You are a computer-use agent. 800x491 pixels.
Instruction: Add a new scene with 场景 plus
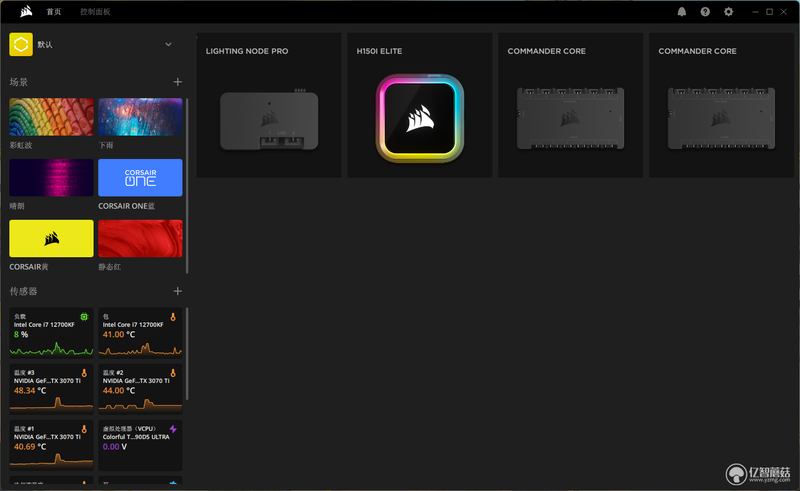coord(178,82)
